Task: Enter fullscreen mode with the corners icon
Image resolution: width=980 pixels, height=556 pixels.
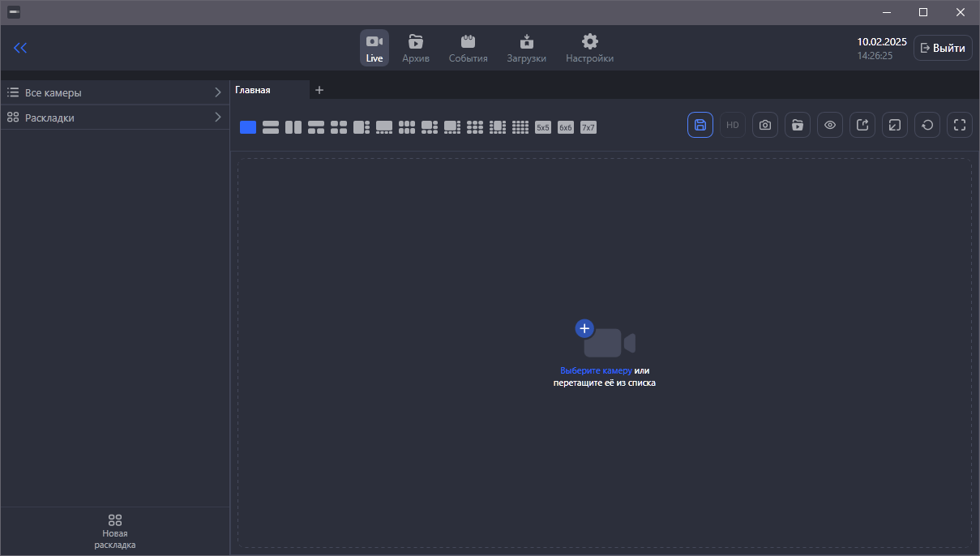Action: click(960, 125)
